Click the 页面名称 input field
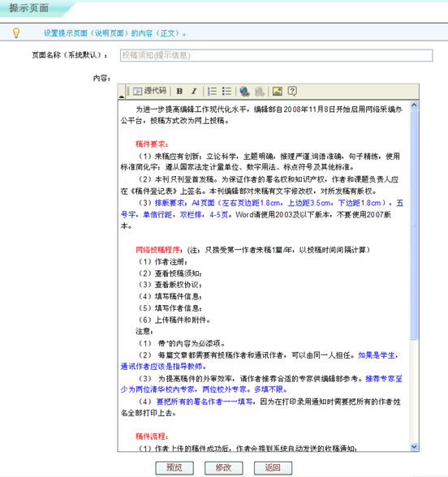The height and width of the screenshot is (477, 448). (276, 55)
